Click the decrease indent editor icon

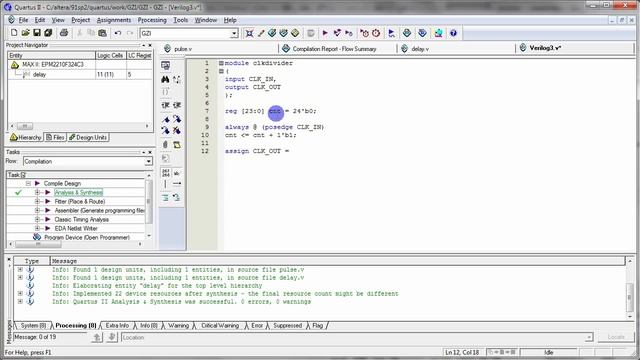165,105
